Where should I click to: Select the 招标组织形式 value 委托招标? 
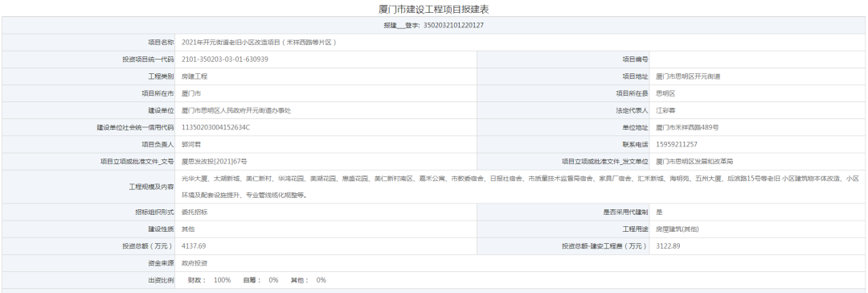click(194, 212)
